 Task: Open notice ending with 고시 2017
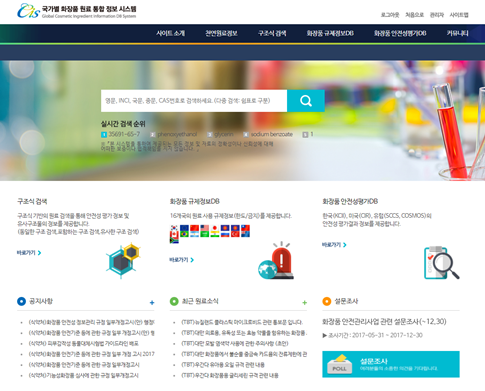pos(92,354)
